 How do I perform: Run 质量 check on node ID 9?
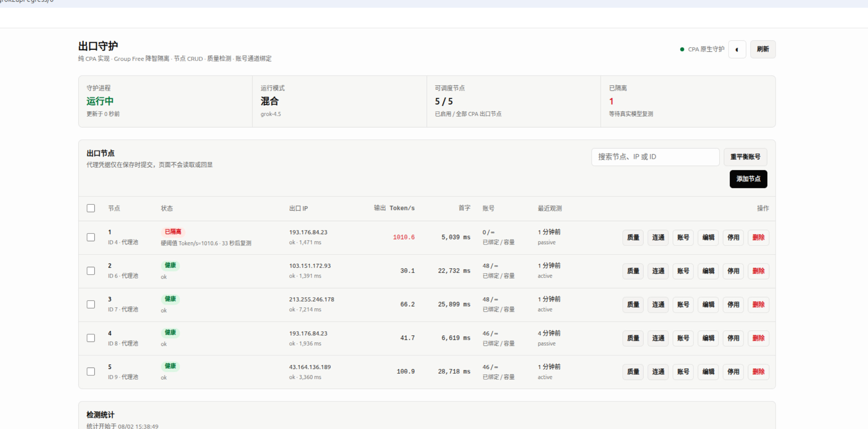pos(633,372)
